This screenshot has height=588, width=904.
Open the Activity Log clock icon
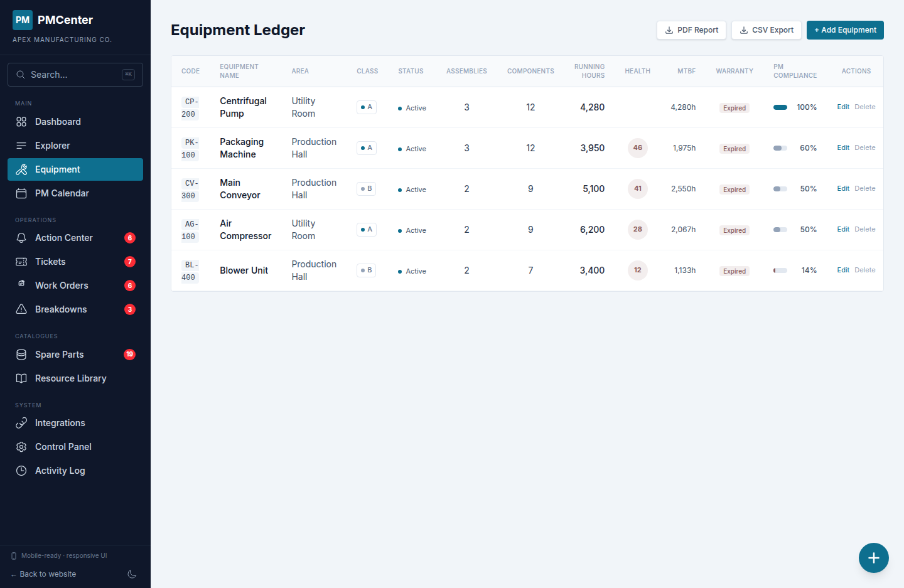coord(21,470)
